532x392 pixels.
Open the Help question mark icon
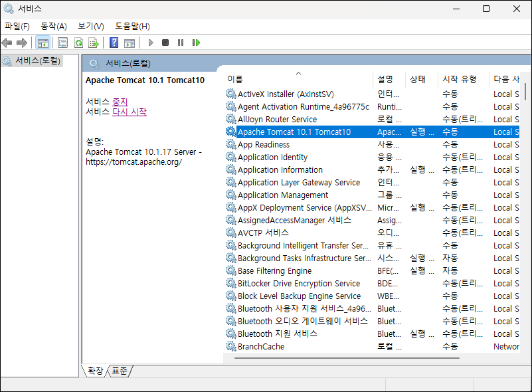114,43
